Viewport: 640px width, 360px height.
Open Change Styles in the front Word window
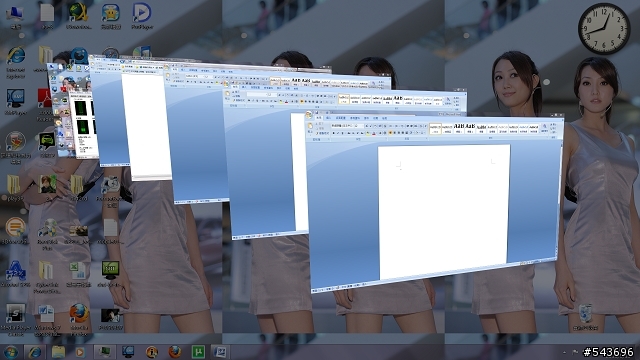point(544,129)
